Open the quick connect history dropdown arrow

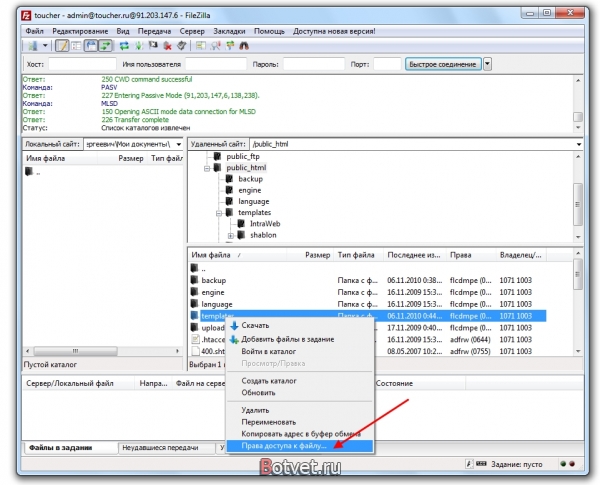click(x=487, y=64)
